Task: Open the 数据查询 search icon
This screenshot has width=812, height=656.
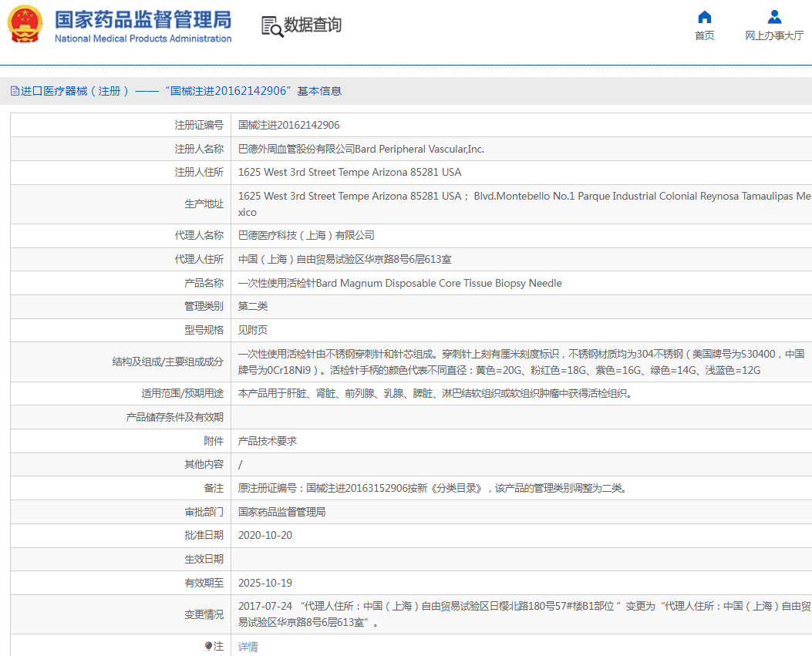Action: pyautogui.click(x=272, y=26)
